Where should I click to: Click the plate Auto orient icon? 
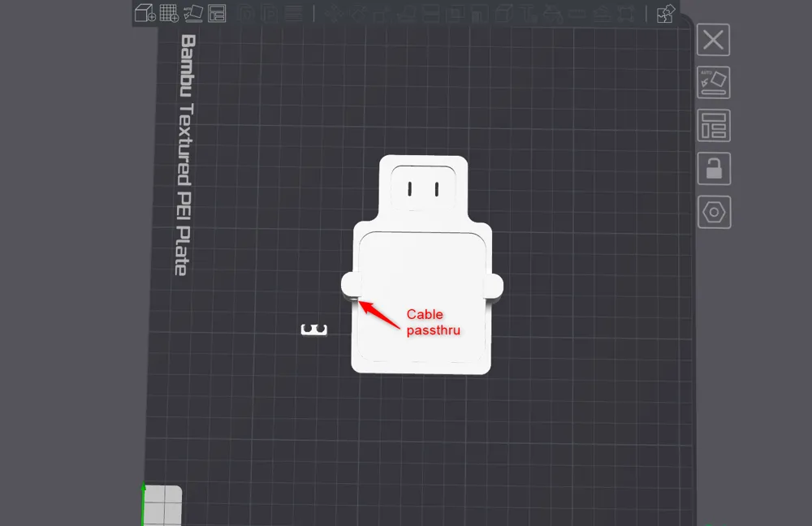[714, 83]
